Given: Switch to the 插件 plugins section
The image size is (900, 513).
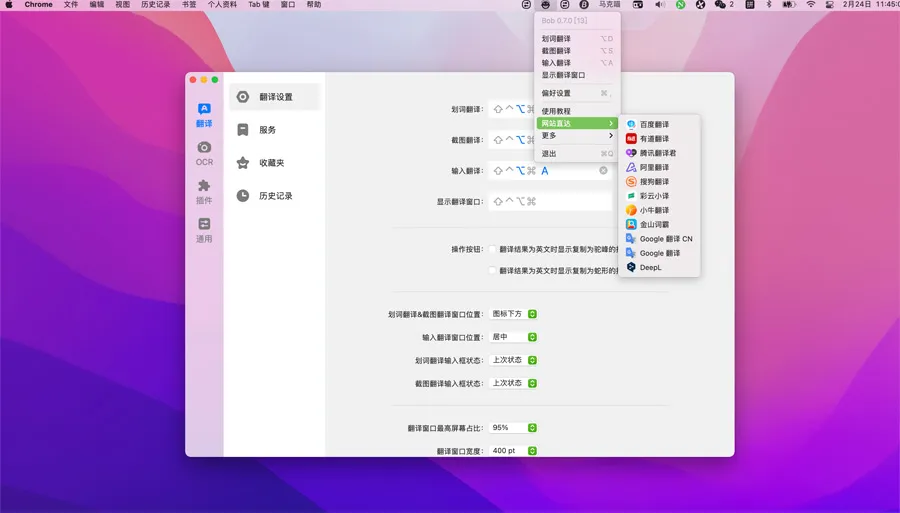Looking at the screenshot, I should [x=204, y=191].
